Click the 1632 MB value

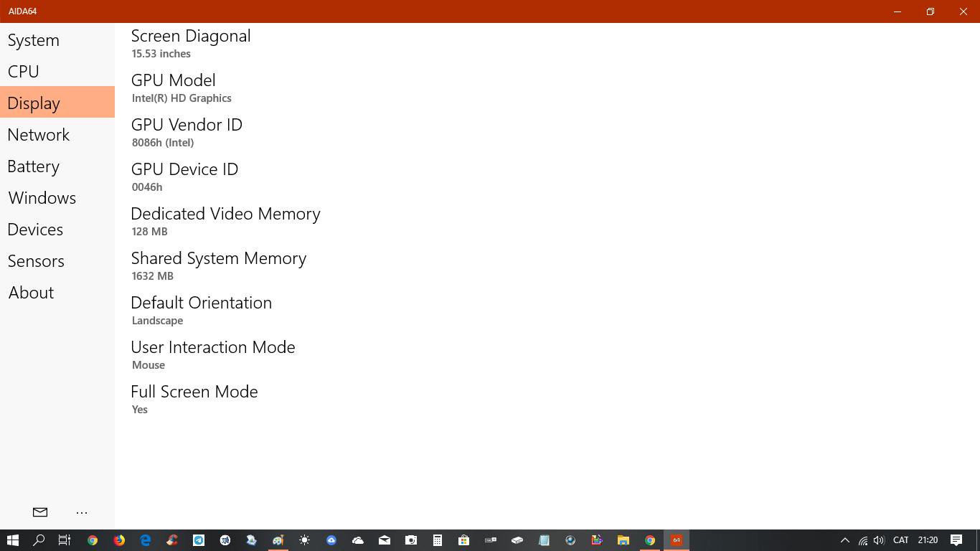(x=153, y=276)
